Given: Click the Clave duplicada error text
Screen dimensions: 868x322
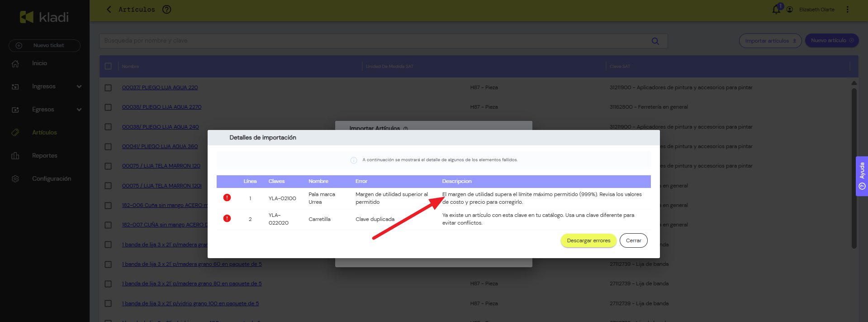Looking at the screenshot, I should tap(375, 219).
